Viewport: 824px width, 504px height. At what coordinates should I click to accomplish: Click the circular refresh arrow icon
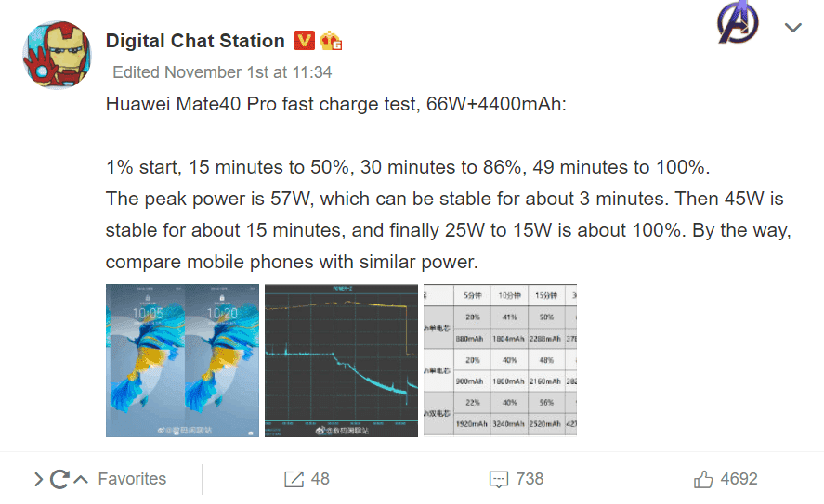(x=59, y=479)
